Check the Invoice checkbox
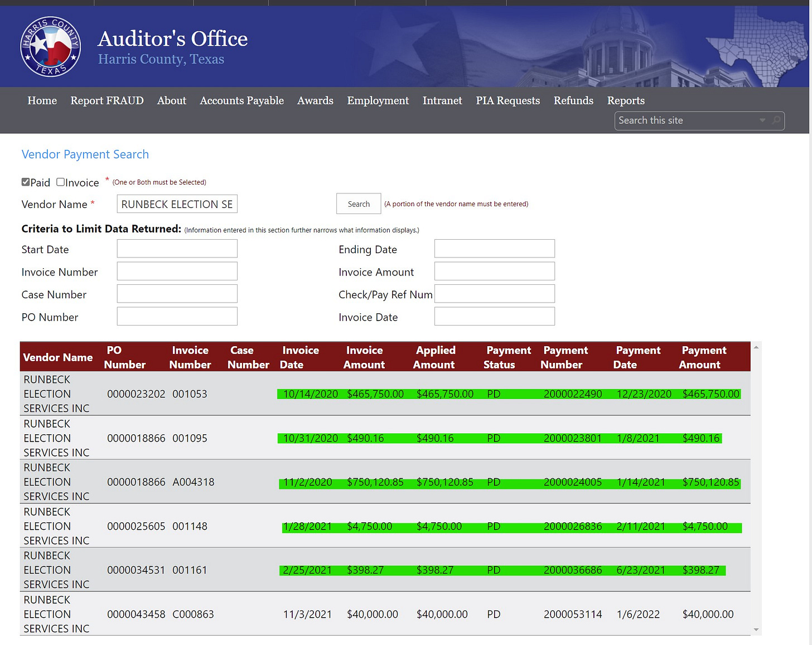Viewport: 812px width, 645px height. point(60,182)
